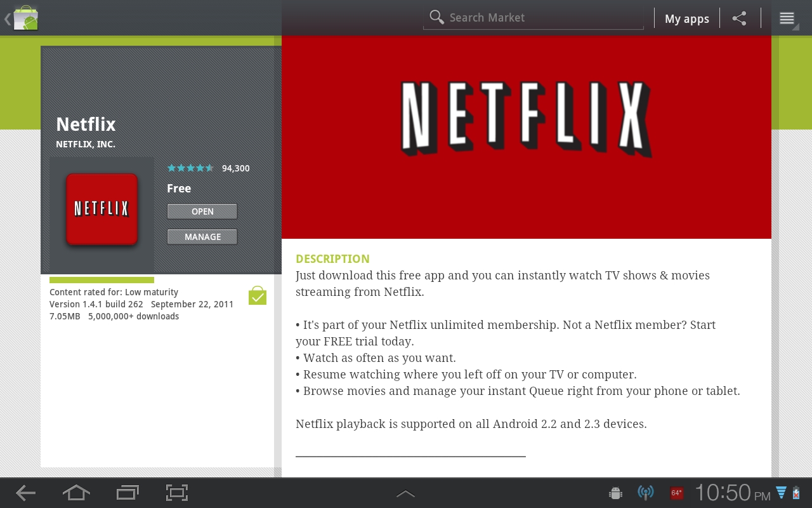The height and width of the screenshot is (508, 812).
Task: Expand the bottom bar up-chevron
Action: [x=405, y=493]
